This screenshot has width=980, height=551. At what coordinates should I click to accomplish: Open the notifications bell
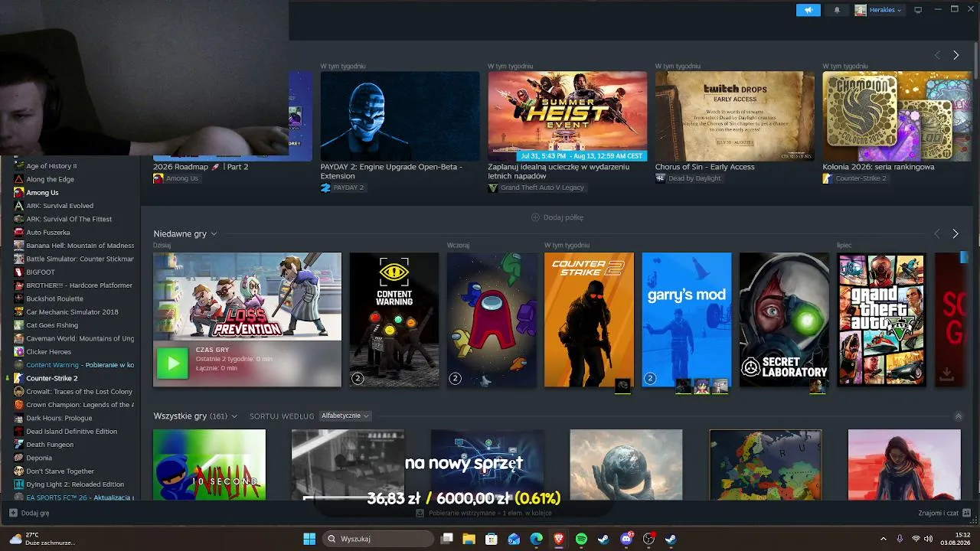click(837, 10)
